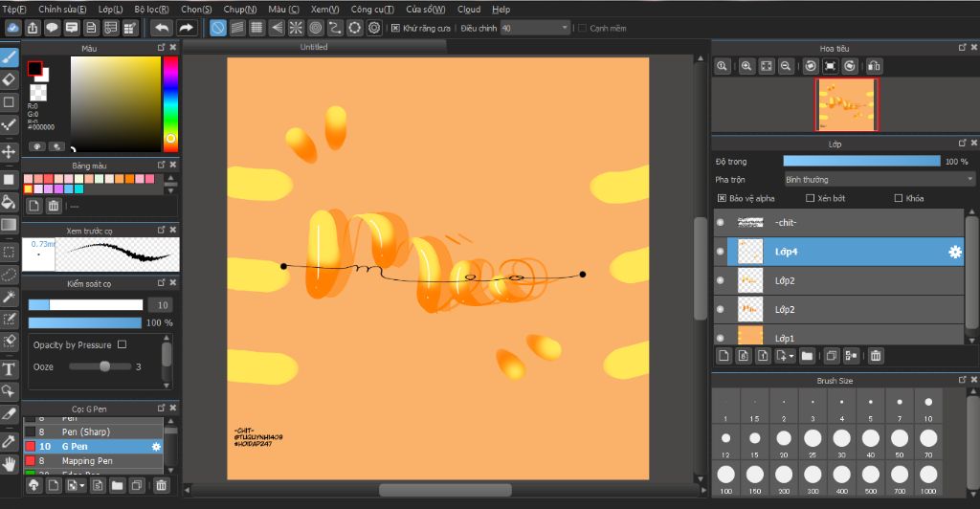Zoom in using Navigator magnifier plus
This screenshot has width=980, height=509.
pos(746,66)
